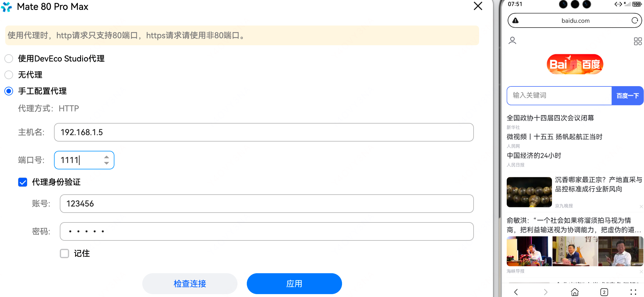644x297 pixels.
Task: Increase port number with the up stepper arrow
Action: click(x=107, y=157)
